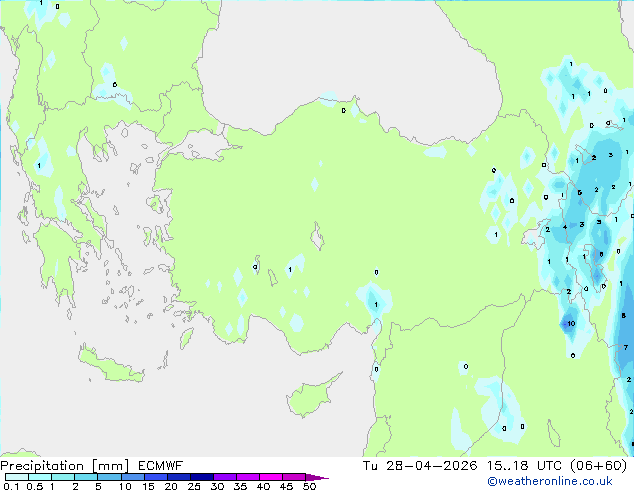Click the 'Precipitation [mm]' title text
The height and width of the screenshot is (490, 634).
click(65, 466)
